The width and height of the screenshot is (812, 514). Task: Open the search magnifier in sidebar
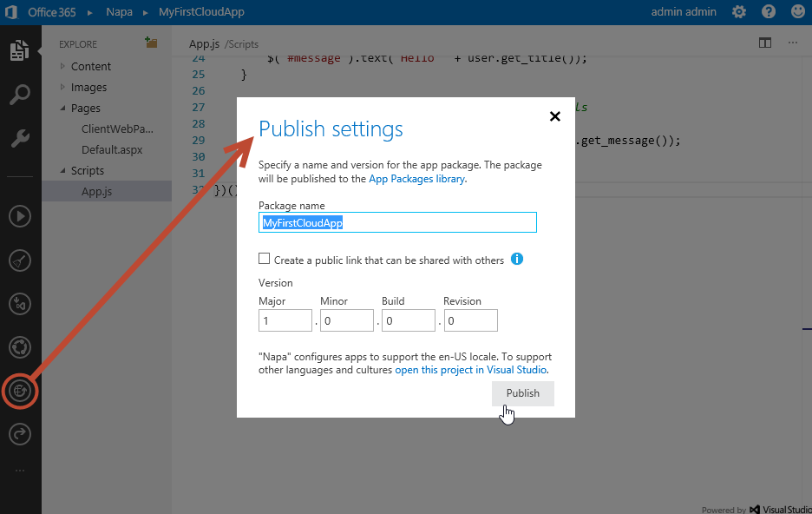point(20,95)
